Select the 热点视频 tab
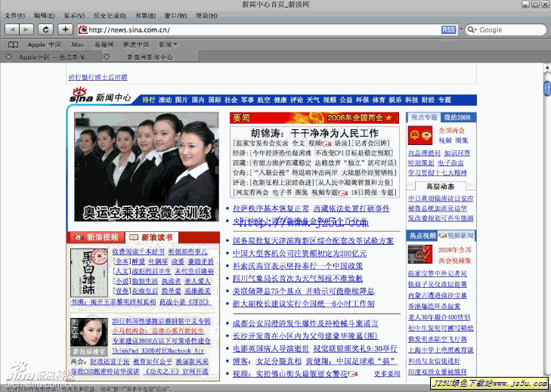This screenshot has width=551, height=392. (423, 236)
